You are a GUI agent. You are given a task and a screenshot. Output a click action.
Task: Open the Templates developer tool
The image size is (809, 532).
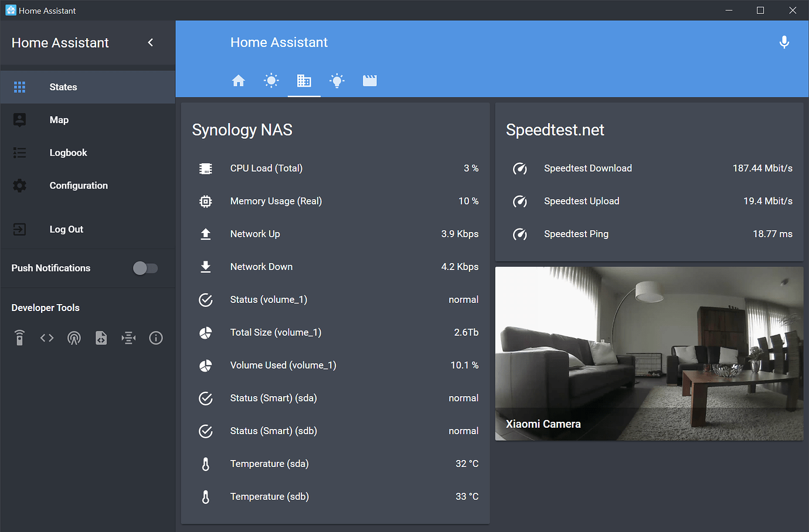pyautogui.click(x=101, y=337)
